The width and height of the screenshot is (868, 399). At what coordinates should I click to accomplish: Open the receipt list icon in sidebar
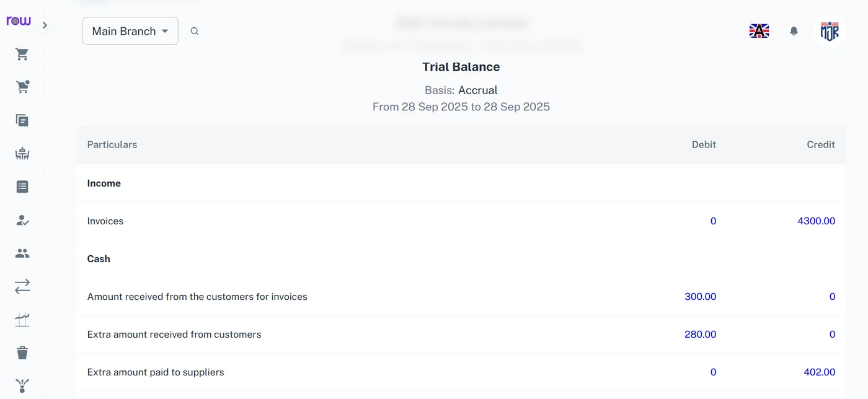[x=22, y=186]
